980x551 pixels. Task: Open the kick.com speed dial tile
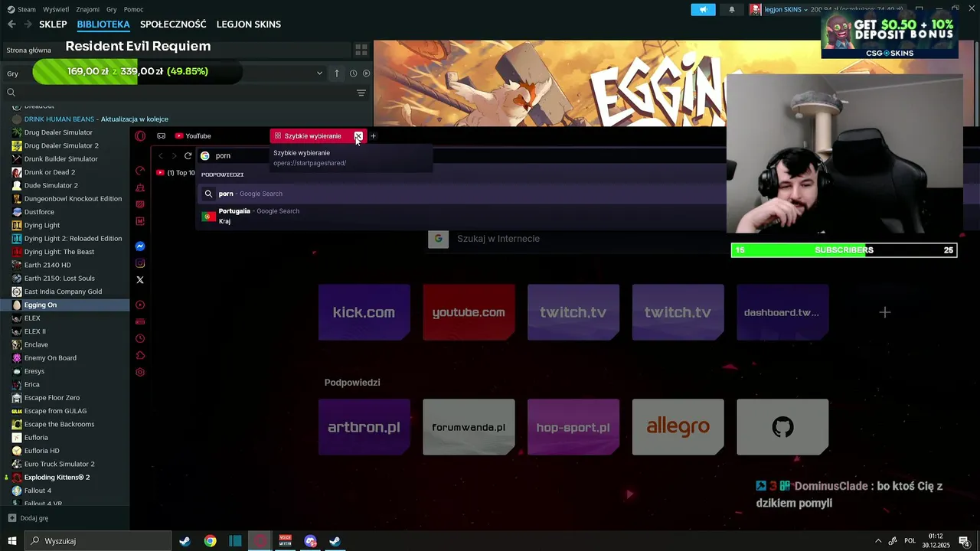pyautogui.click(x=364, y=312)
